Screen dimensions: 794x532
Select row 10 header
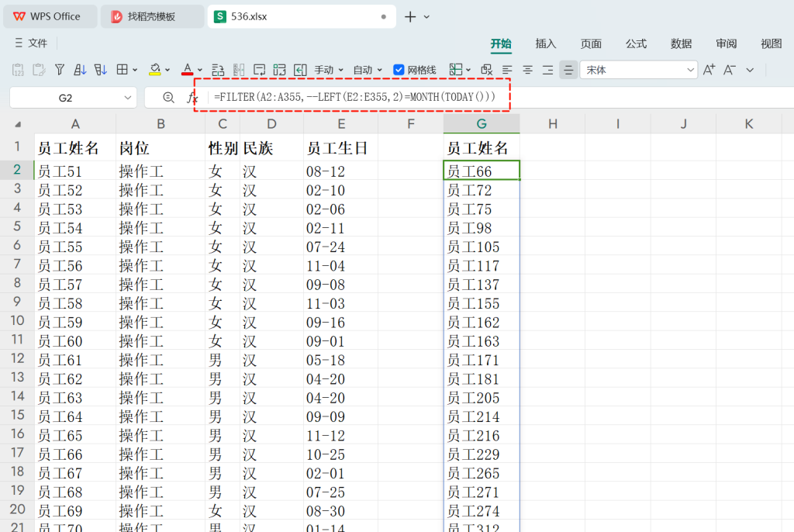point(17,321)
